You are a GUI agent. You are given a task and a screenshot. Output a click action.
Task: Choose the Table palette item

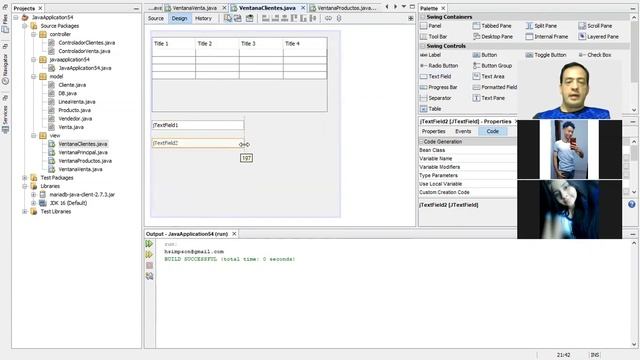pyautogui.click(x=431, y=109)
